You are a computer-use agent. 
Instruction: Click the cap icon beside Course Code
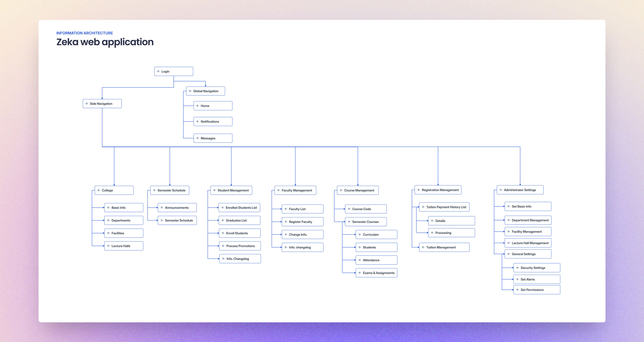349,209
